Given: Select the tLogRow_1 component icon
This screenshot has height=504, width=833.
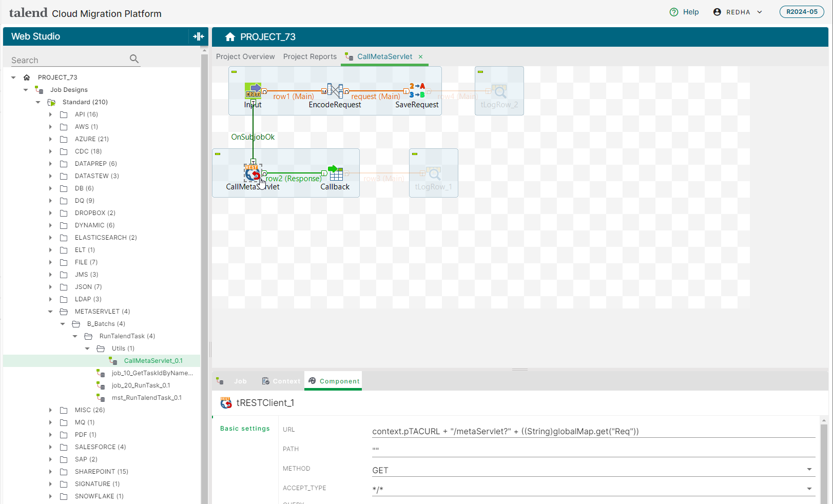Looking at the screenshot, I should pyautogui.click(x=434, y=173).
